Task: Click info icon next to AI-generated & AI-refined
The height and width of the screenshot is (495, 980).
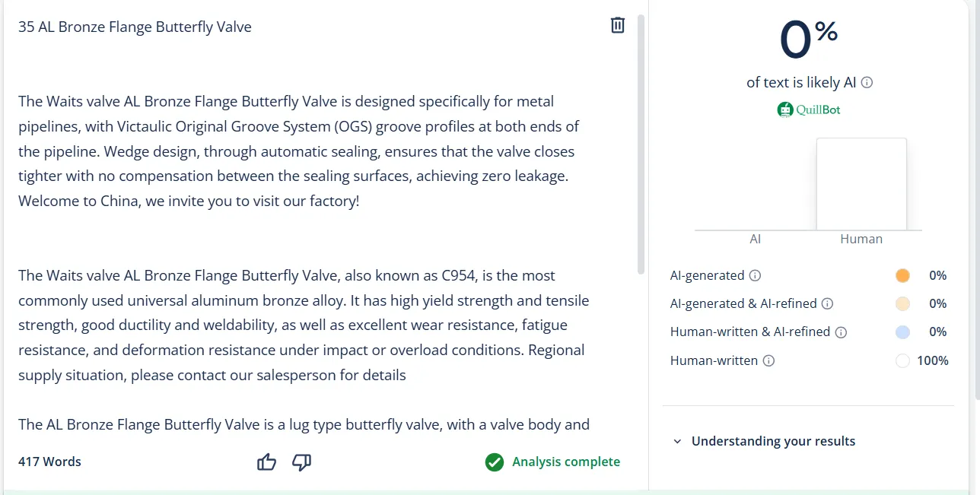Action: coord(827,303)
